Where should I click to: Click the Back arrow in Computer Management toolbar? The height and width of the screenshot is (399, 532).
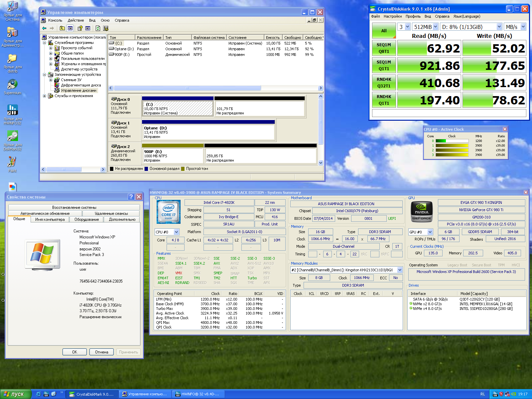pyautogui.click(x=44, y=28)
